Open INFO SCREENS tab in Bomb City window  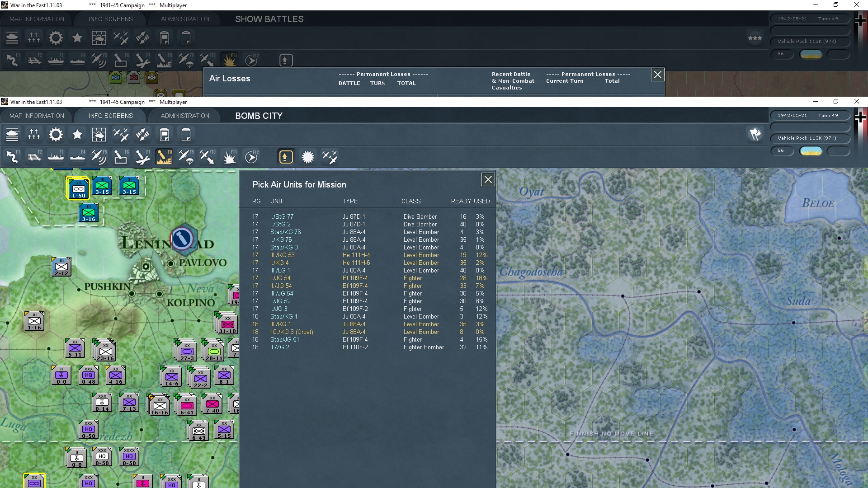coord(111,116)
